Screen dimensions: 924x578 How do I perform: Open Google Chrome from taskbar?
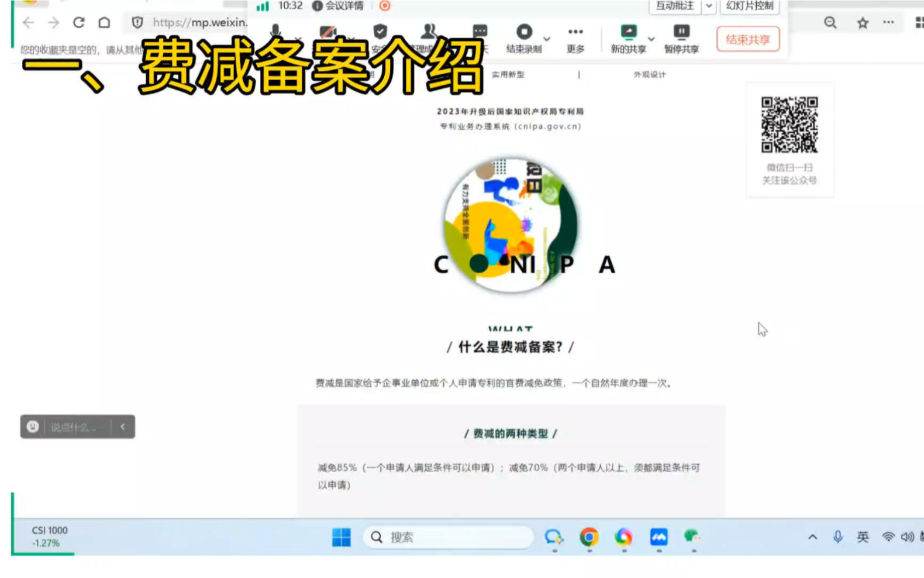(x=589, y=536)
